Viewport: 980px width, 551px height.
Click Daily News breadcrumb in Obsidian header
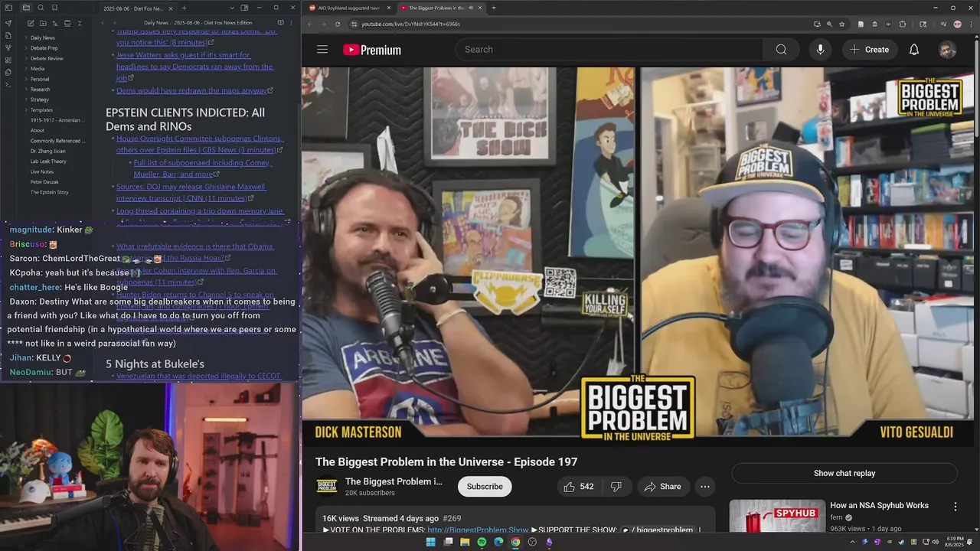click(156, 23)
